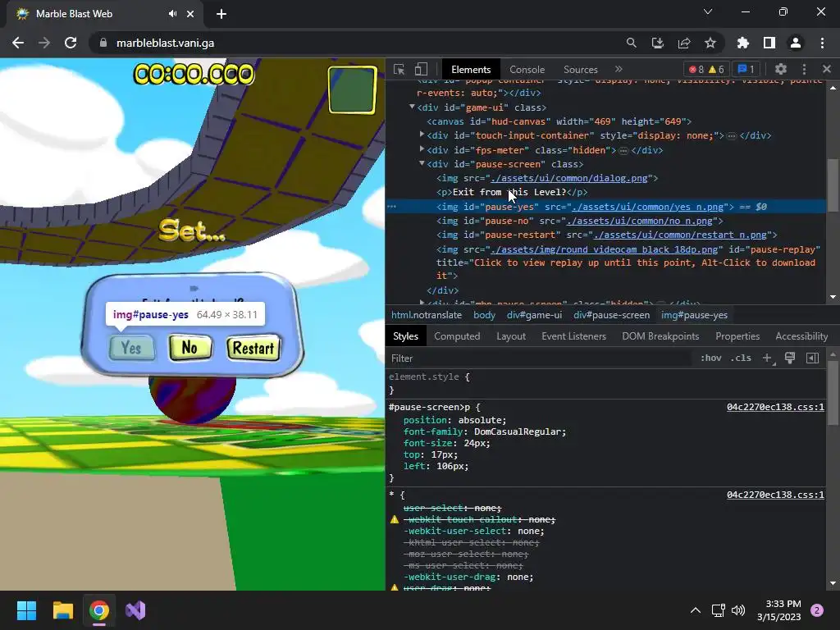
Task: Toggle the computed styles sidebar icon
Action: [812, 358]
